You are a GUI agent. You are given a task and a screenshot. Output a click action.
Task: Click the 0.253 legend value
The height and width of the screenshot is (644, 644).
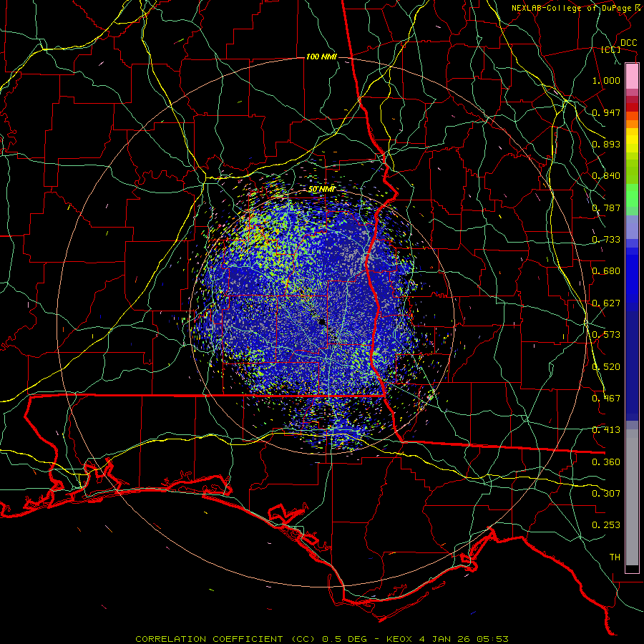[x=606, y=525]
